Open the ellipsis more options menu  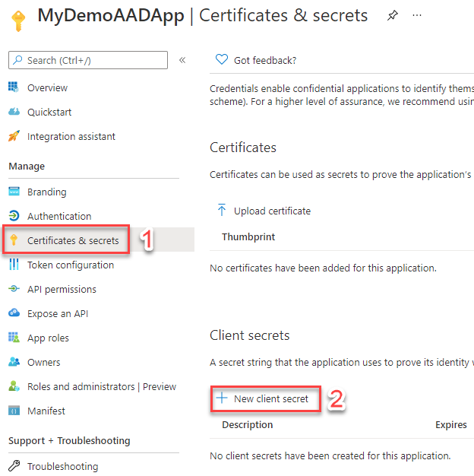pyautogui.click(x=417, y=15)
